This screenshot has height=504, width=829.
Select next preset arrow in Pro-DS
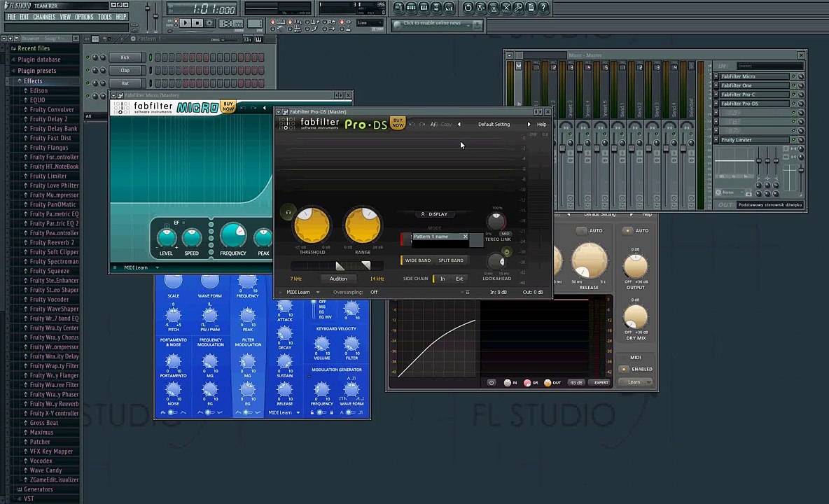pos(528,125)
